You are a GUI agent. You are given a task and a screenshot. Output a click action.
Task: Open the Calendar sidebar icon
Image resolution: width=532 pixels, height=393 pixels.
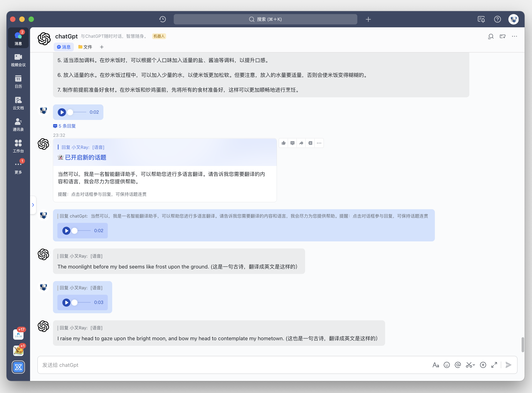tap(18, 82)
